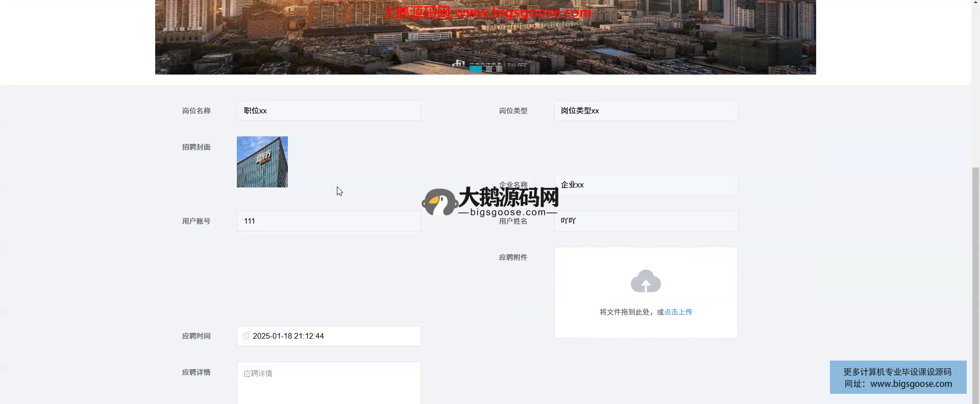980x404 pixels.
Task: Open the recruitment cover building thumbnail
Action: click(262, 162)
